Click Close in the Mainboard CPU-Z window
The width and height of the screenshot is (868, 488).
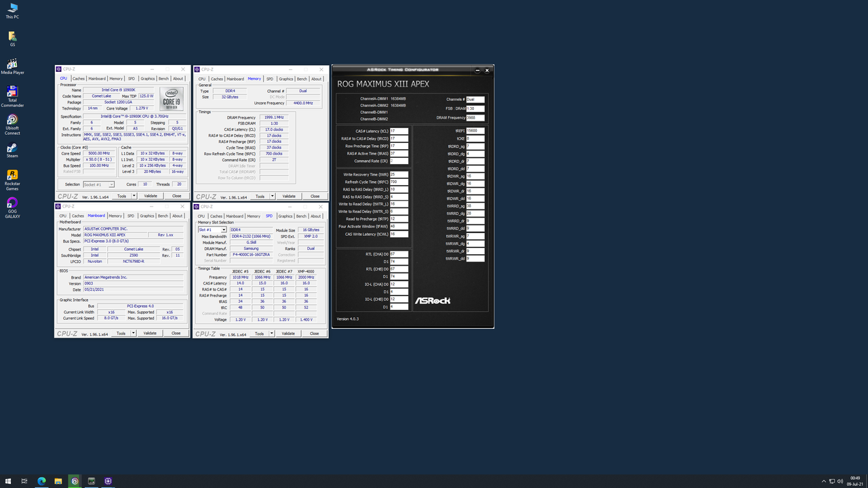click(x=176, y=333)
